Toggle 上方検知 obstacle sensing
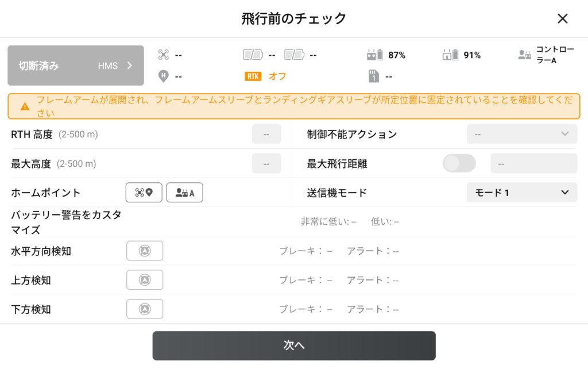The width and height of the screenshot is (588, 368). (x=145, y=280)
